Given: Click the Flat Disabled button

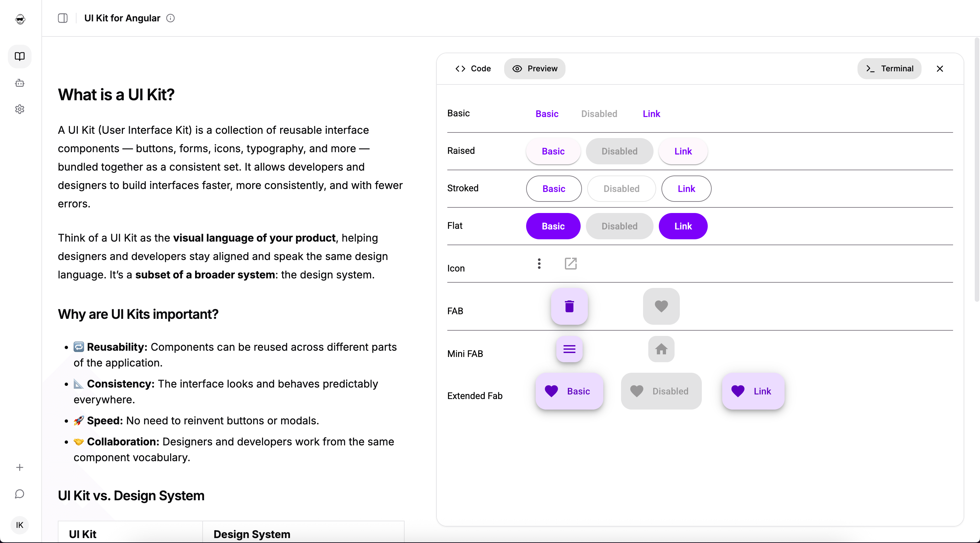Looking at the screenshot, I should pos(619,226).
